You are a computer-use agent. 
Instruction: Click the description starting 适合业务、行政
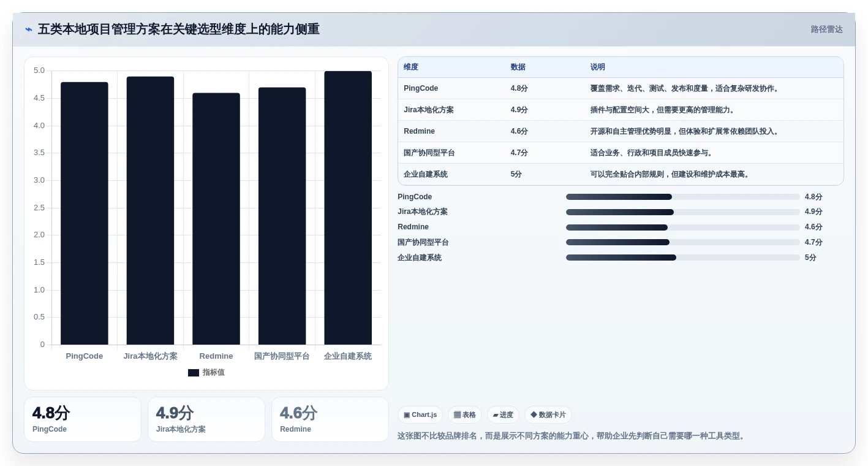(652, 153)
